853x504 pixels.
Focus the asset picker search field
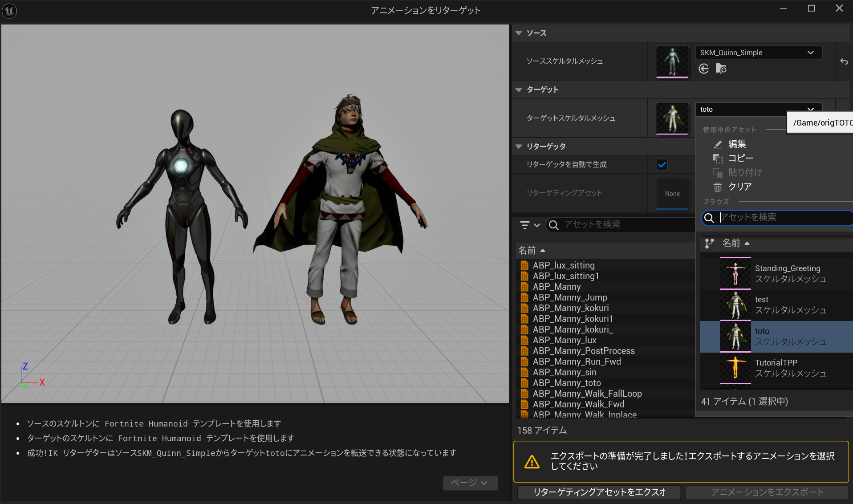click(777, 218)
